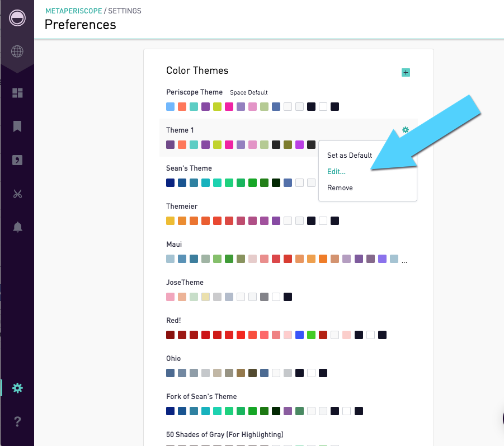Viewport: 504px width, 446px height.
Task: Add a new color theme with plus button
Action: (406, 72)
